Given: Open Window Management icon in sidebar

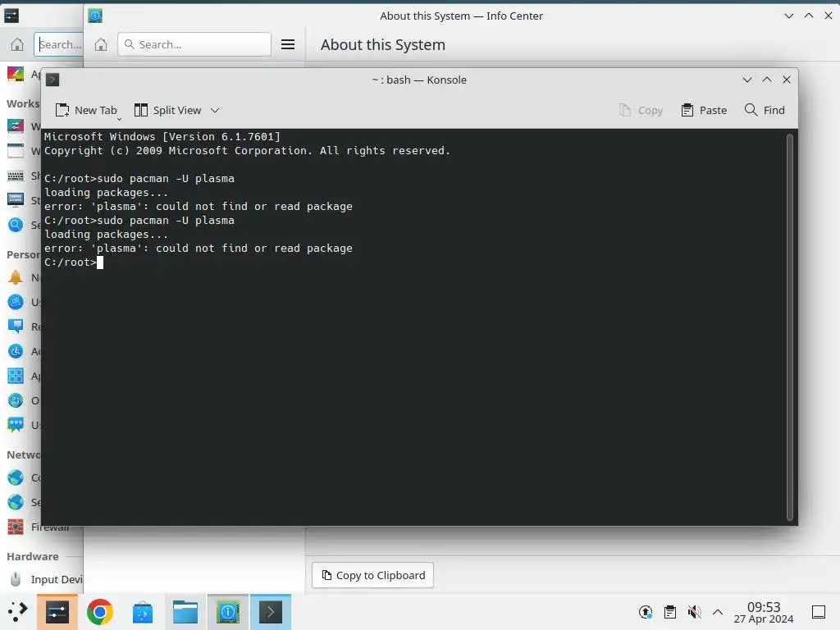Looking at the screenshot, I should coord(16,151).
